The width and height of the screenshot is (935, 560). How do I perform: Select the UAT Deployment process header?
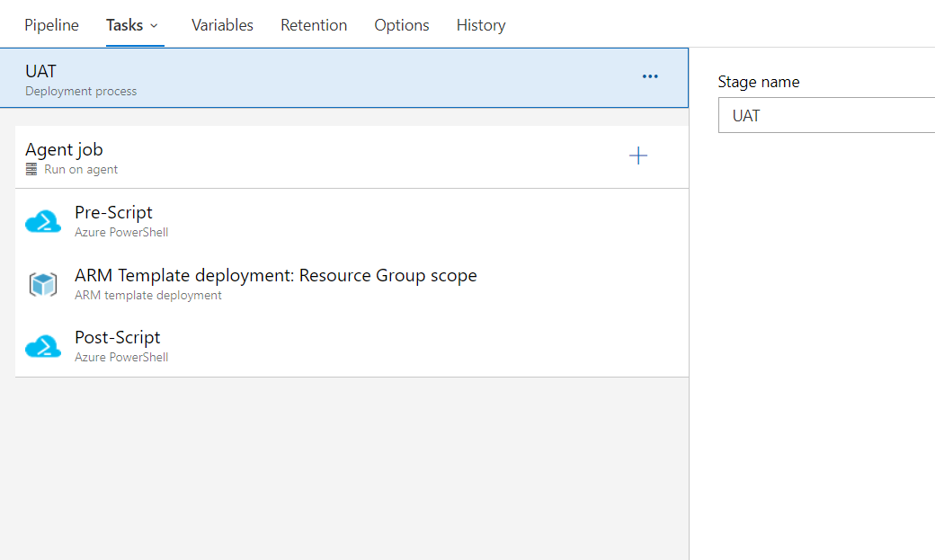coord(344,78)
